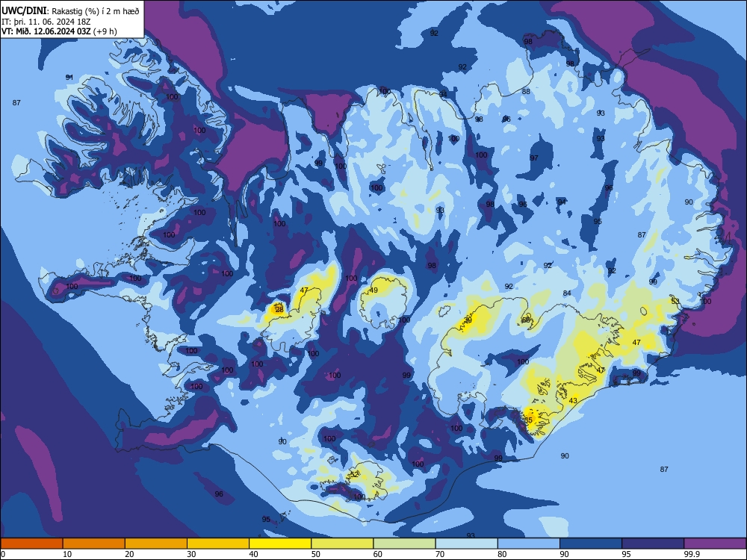Click the legend tick label '70'
The image size is (747, 560).
pyautogui.click(x=440, y=554)
